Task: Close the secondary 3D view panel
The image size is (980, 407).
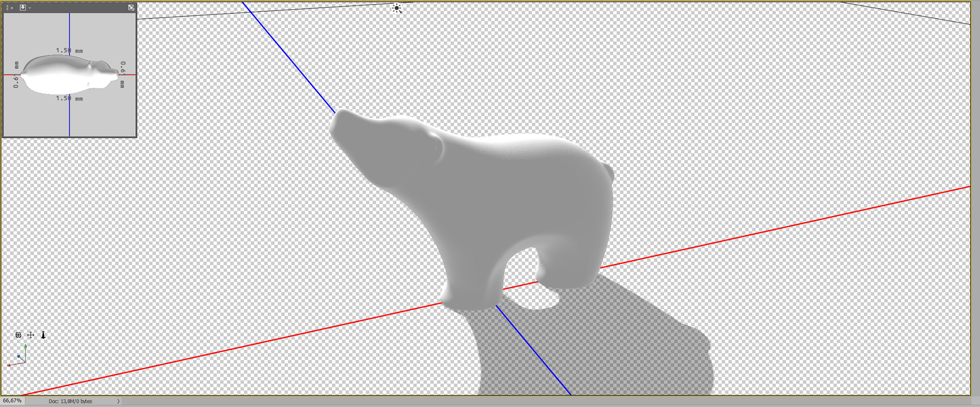Action: 12,8
